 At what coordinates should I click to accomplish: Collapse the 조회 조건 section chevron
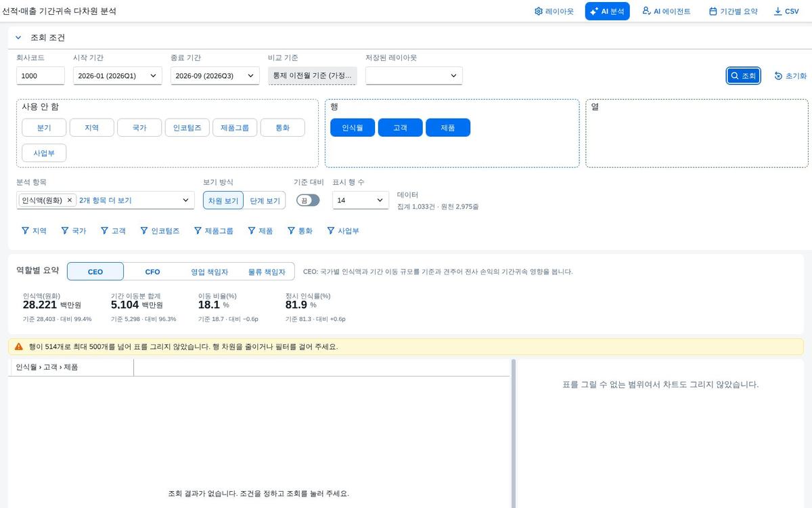point(18,38)
